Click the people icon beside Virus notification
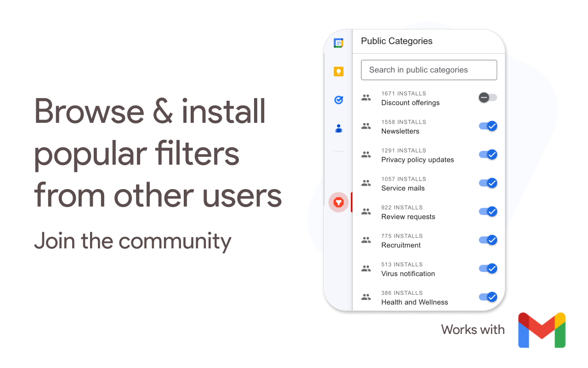 [x=366, y=269]
